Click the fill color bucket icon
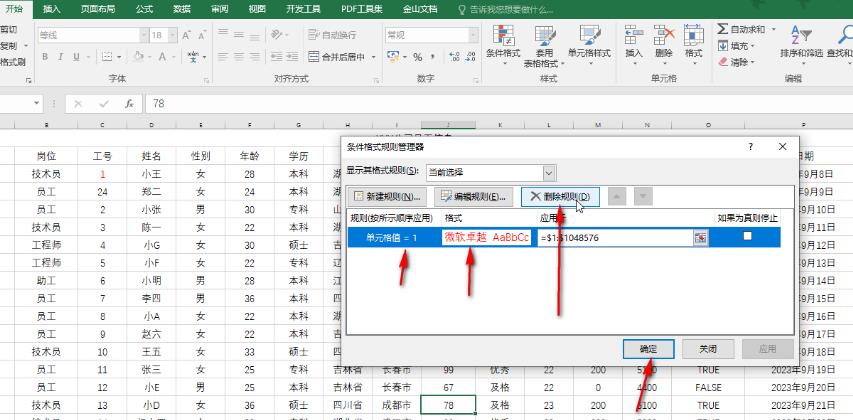 138,57
